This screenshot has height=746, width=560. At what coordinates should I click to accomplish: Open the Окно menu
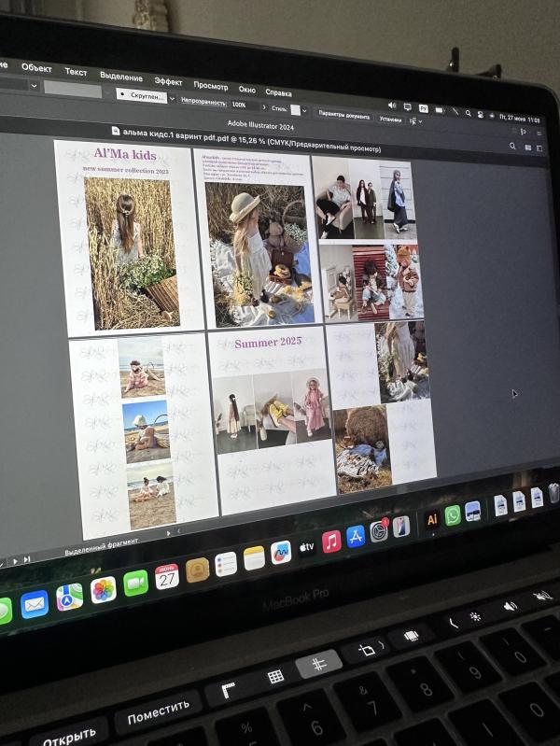(247, 90)
